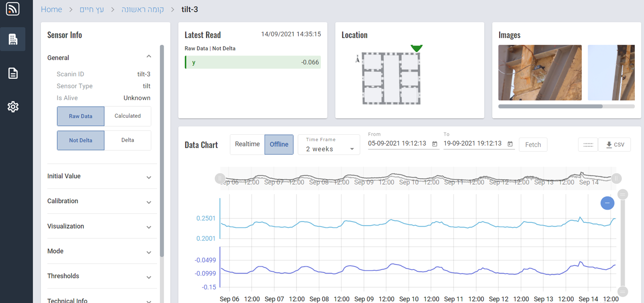Screen dimensions: 644x303
Task: Go to Home in the breadcrumb
Action: click(x=51, y=10)
